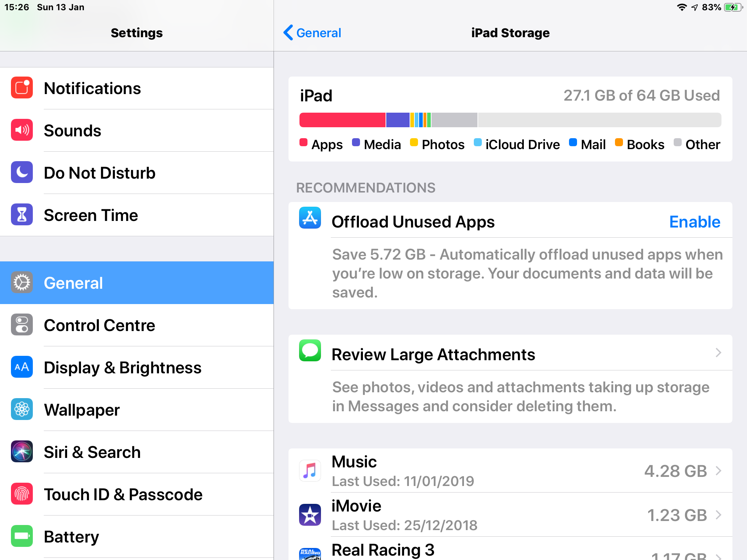Tap battery indicator in status bar
Image resolution: width=747 pixels, height=560 pixels.
(x=733, y=7)
